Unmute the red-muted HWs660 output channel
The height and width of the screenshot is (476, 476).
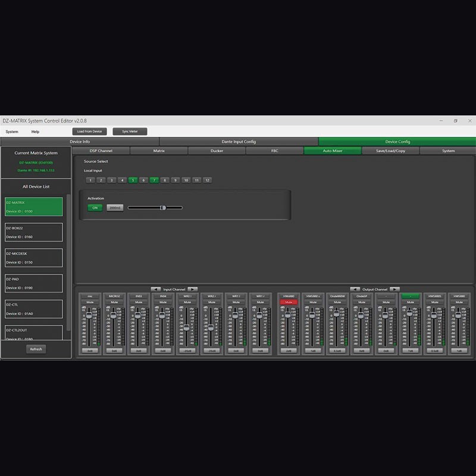[289, 302]
